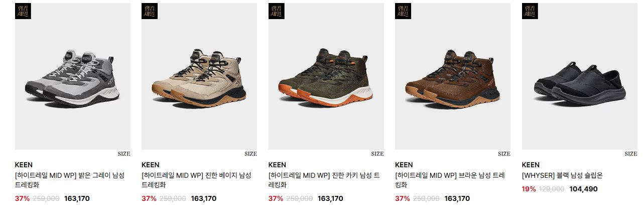The width and height of the screenshot is (644, 219).
Task: Click the ranking sale badge on the black slip-on
Action: tap(530, 11)
